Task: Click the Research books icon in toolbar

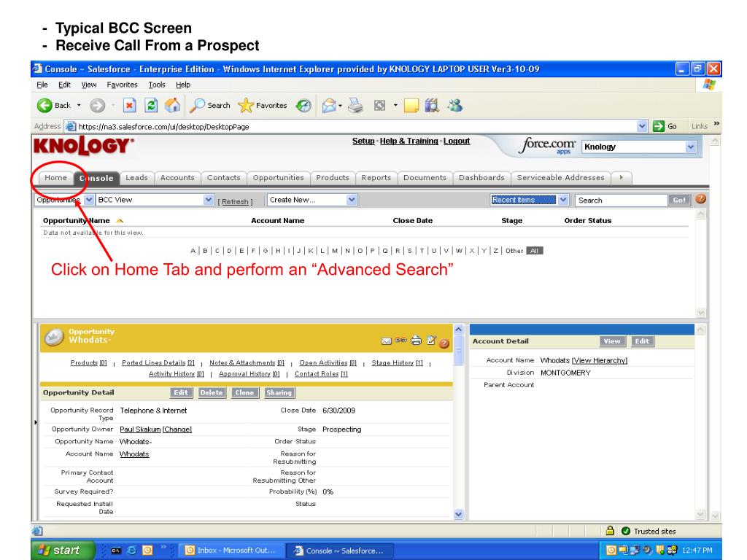Action: pyautogui.click(x=432, y=105)
